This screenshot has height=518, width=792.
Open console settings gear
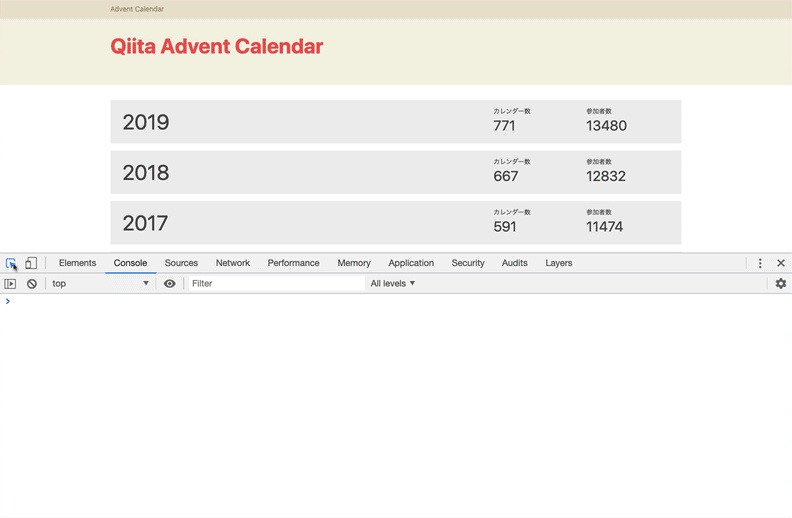pos(781,284)
